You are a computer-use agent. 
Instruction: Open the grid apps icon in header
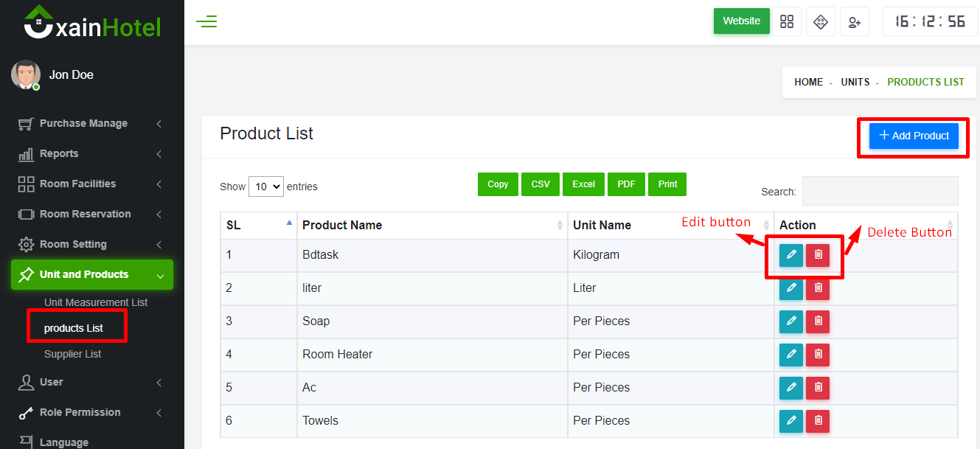tap(787, 21)
